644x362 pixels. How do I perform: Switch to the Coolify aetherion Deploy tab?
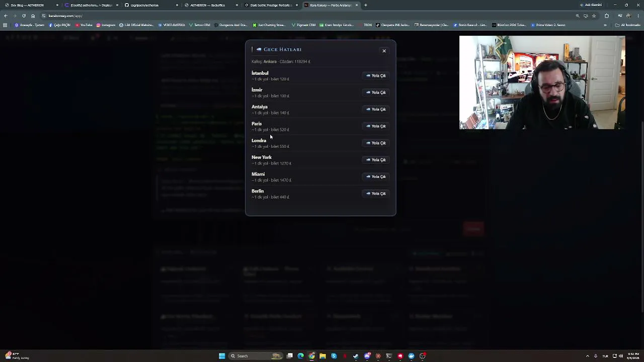pyautogui.click(x=91, y=5)
